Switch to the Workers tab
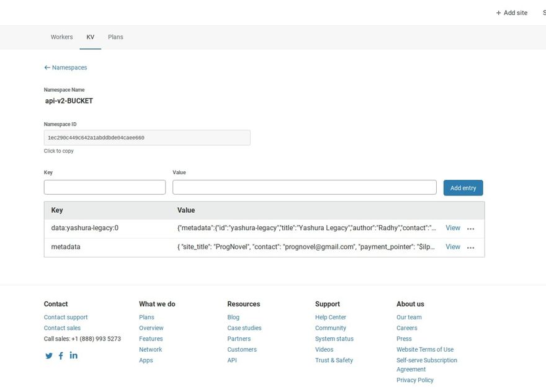Viewport: 546px width, 392px height. (61, 37)
